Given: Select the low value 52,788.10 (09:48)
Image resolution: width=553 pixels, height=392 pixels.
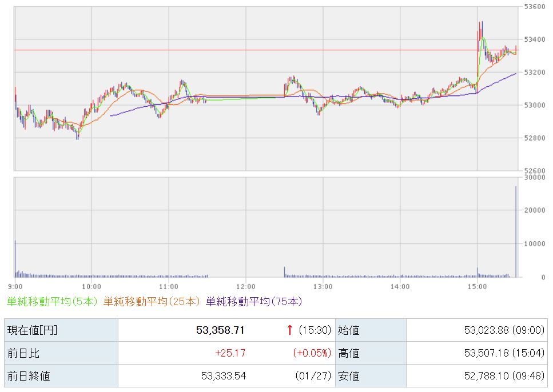Looking at the screenshot, I should (503, 376).
